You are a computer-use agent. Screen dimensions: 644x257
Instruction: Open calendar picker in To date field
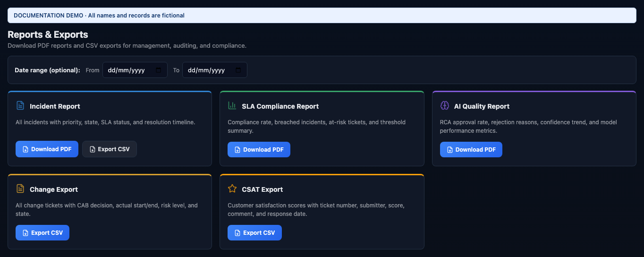pyautogui.click(x=238, y=70)
